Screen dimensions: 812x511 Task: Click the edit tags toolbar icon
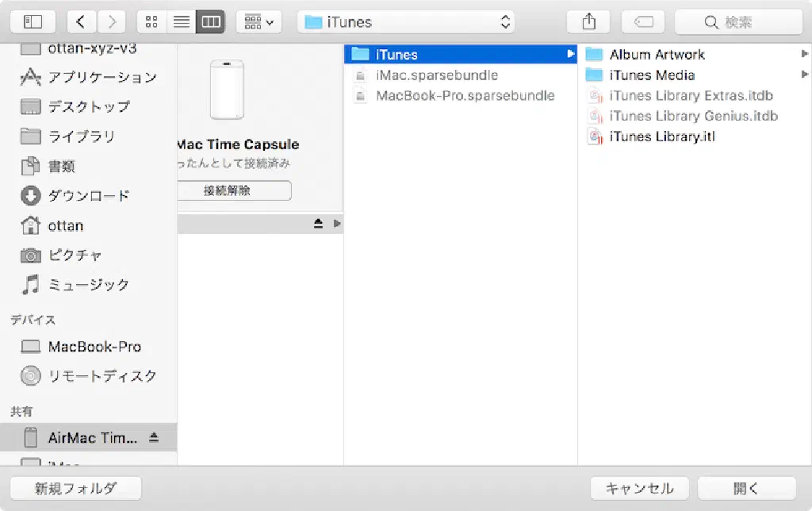[x=643, y=22]
